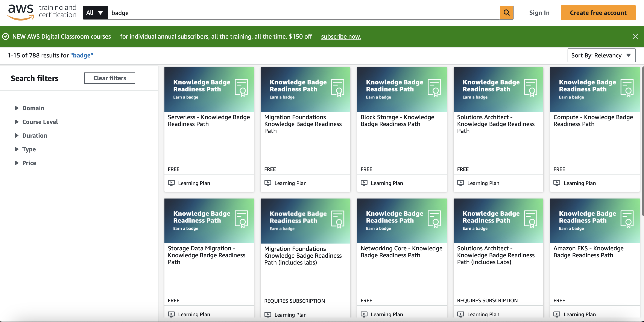This screenshot has height=322, width=644.
Task: Expand the Course Level filter
Action: [x=36, y=122]
